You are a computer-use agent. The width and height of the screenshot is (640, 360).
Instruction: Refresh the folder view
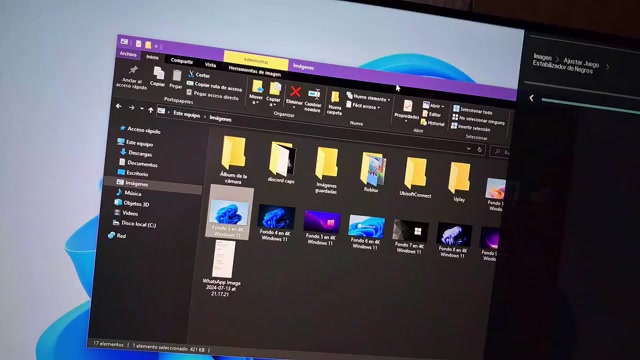pos(480,150)
